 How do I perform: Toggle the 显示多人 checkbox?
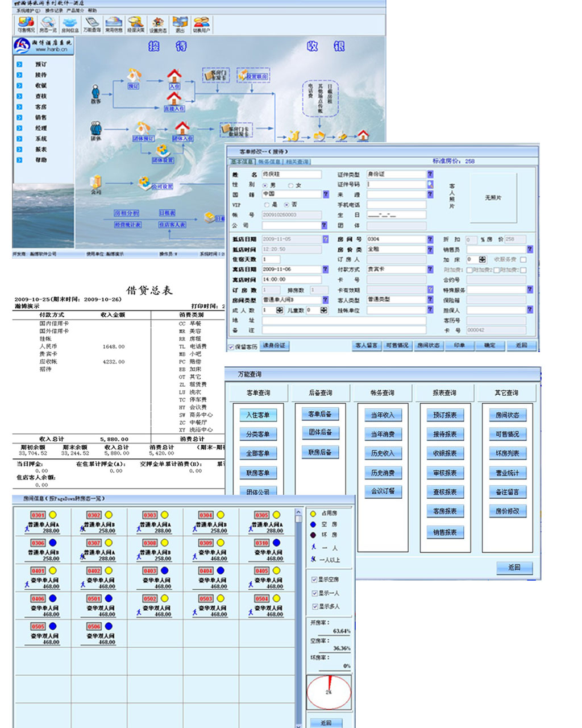[314, 607]
